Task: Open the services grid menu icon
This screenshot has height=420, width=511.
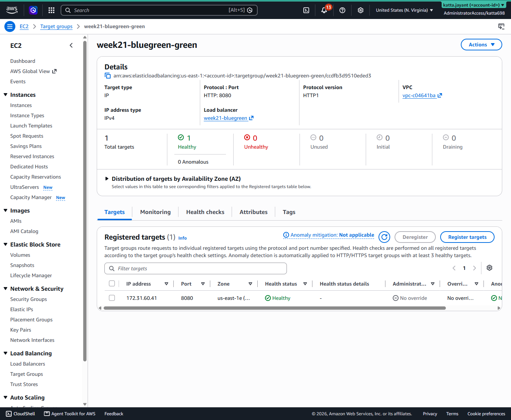Action: click(x=51, y=10)
